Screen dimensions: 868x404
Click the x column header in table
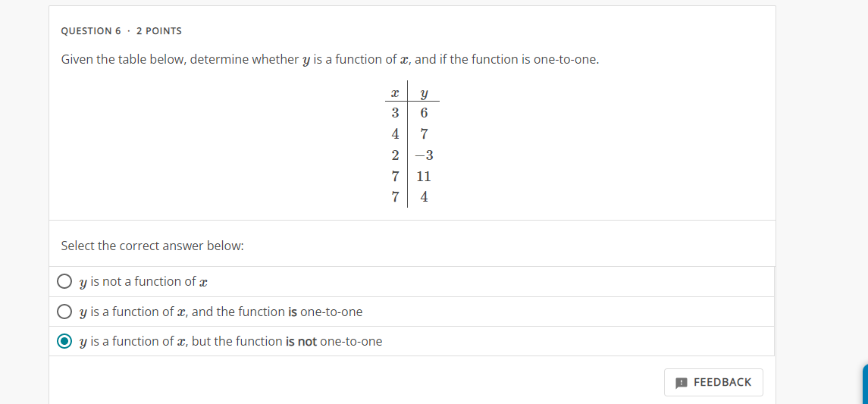coord(395,93)
